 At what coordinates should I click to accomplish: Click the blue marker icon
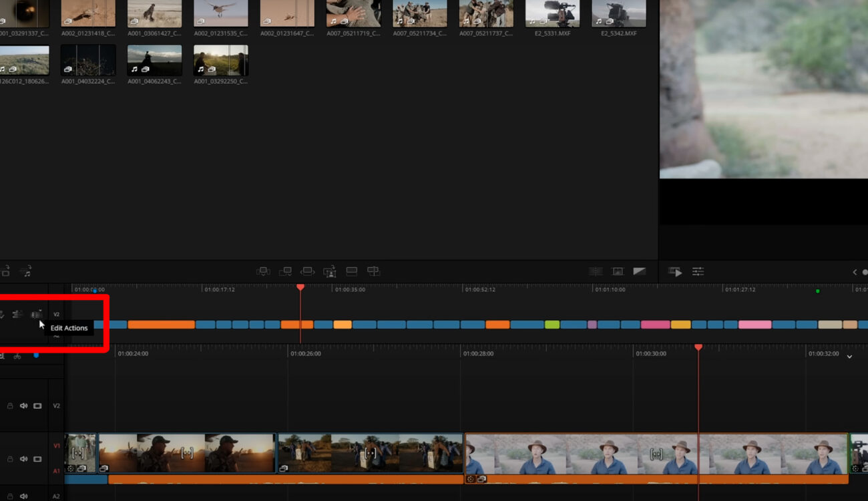pos(36,355)
